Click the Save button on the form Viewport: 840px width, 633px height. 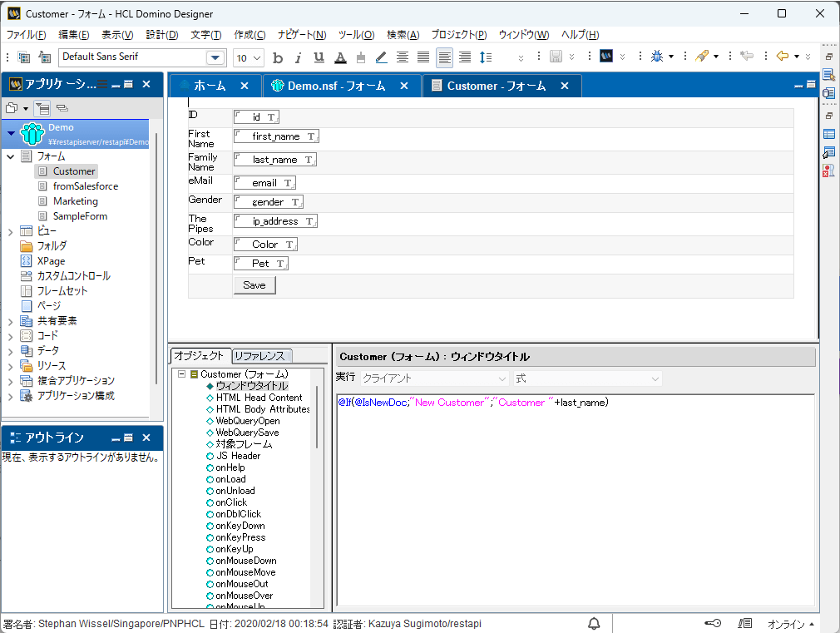coord(254,285)
